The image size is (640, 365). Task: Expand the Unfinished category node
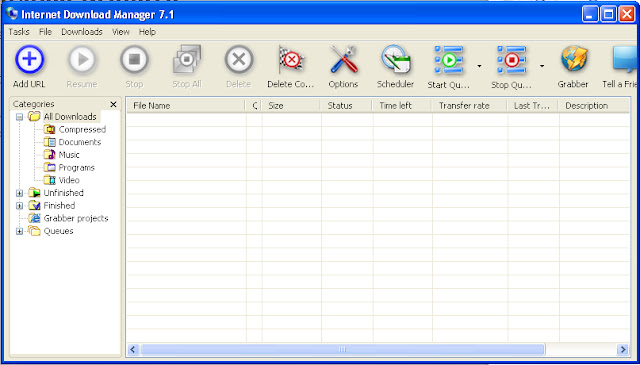(19, 193)
